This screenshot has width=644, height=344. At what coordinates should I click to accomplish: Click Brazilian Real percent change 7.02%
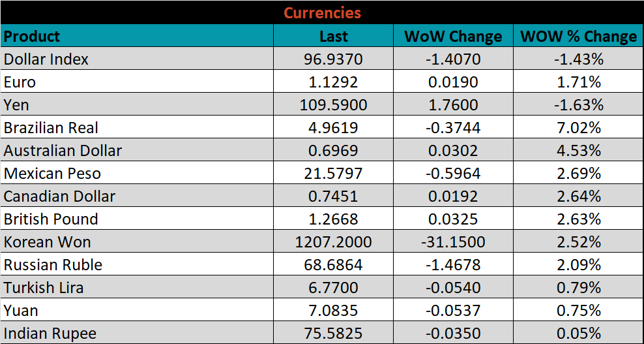point(578,128)
